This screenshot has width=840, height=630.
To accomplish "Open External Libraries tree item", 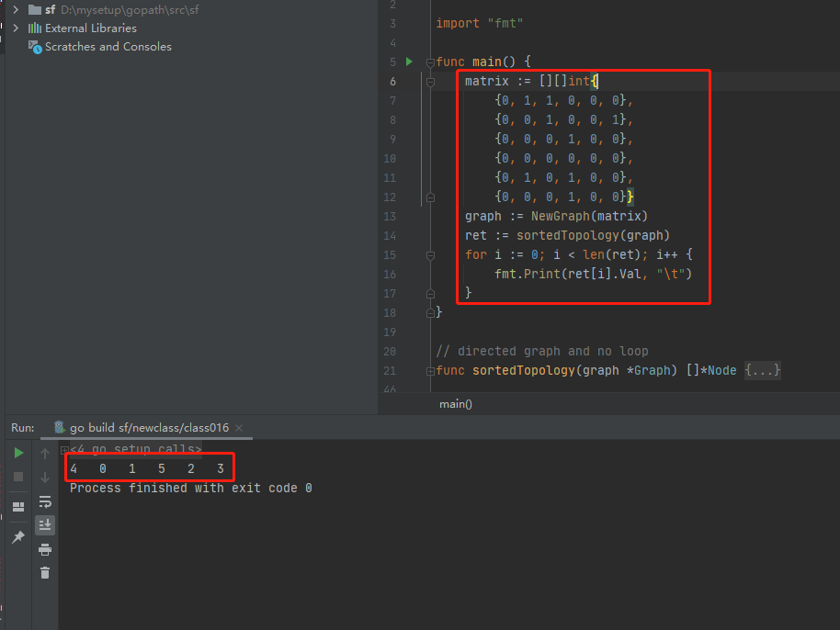I will coord(83,28).
